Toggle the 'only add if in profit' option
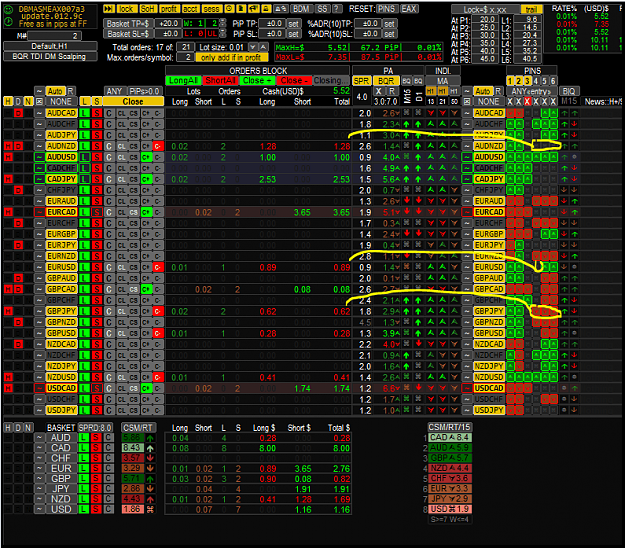The height and width of the screenshot is (548, 625). [x=231, y=57]
